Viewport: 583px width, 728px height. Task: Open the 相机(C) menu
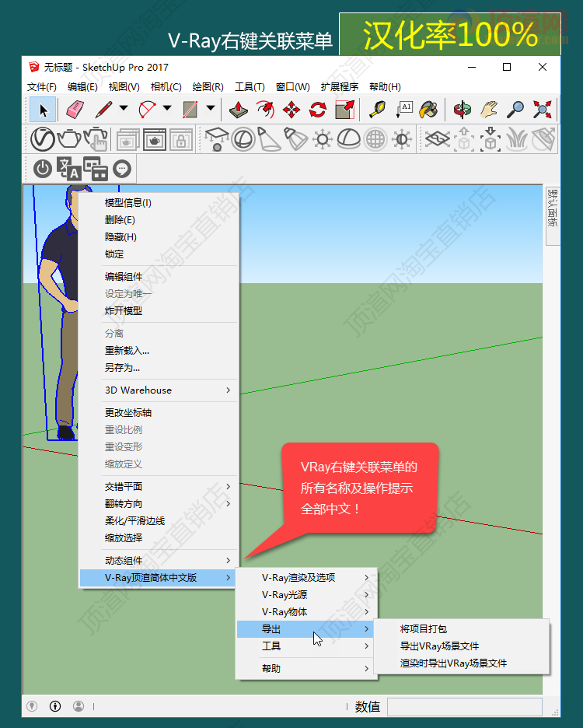166,87
